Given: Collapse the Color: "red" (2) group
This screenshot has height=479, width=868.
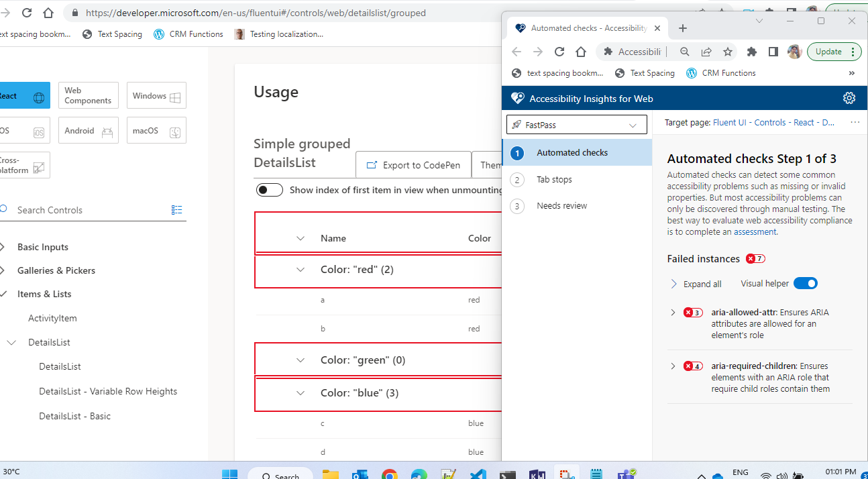Looking at the screenshot, I should [301, 270].
